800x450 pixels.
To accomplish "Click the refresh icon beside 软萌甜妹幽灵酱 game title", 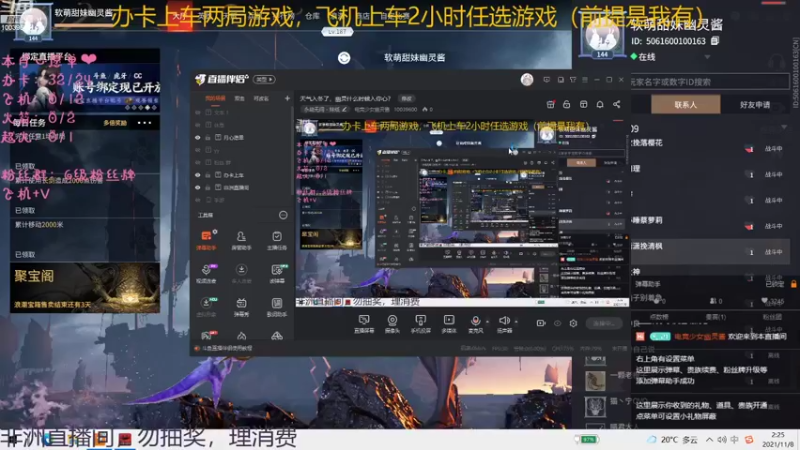I will coord(344,58).
